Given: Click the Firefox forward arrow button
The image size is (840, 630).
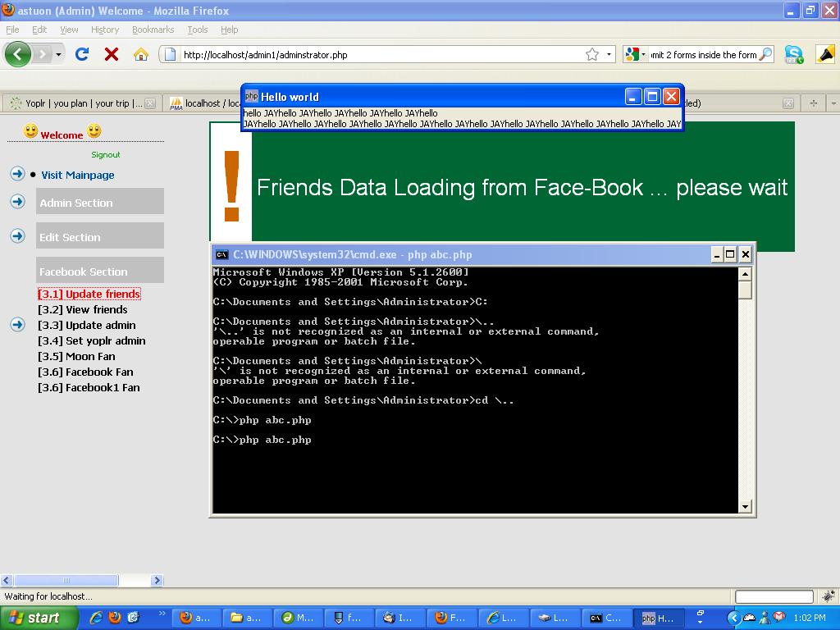Looking at the screenshot, I should (x=43, y=54).
